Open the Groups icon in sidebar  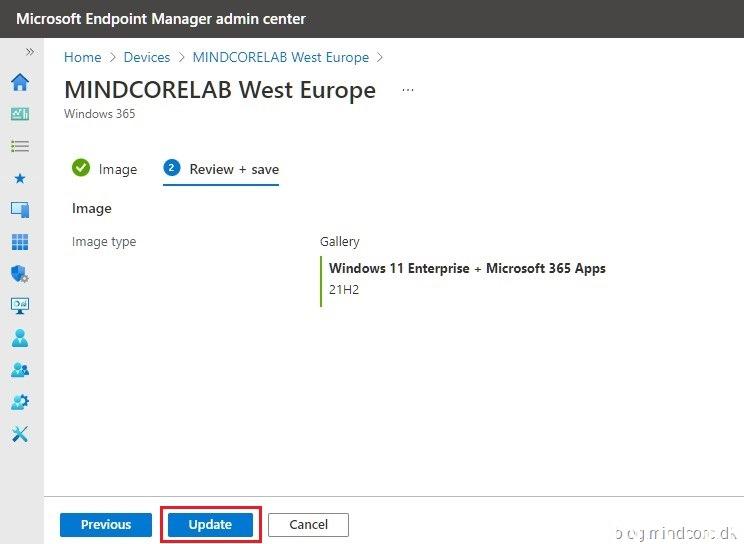pos(19,370)
